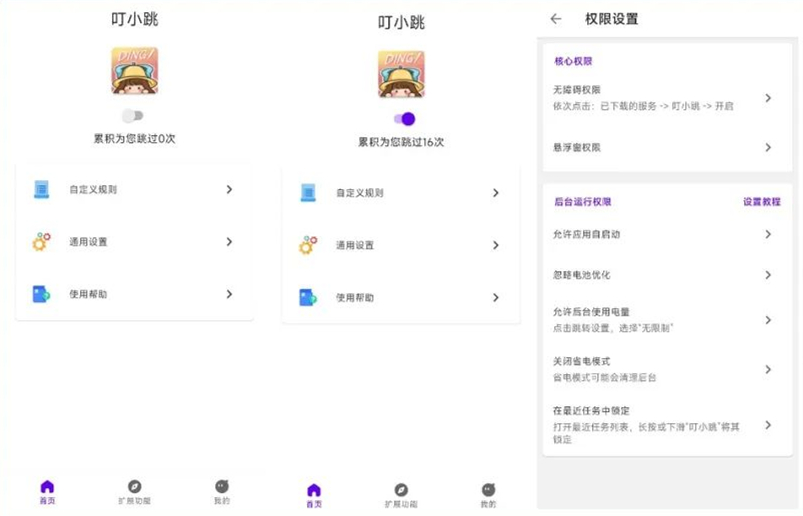Tap 扩展功能 tab label in the 16次 screen
Image resolution: width=803 pixels, height=516 pixels.
(402, 504)
